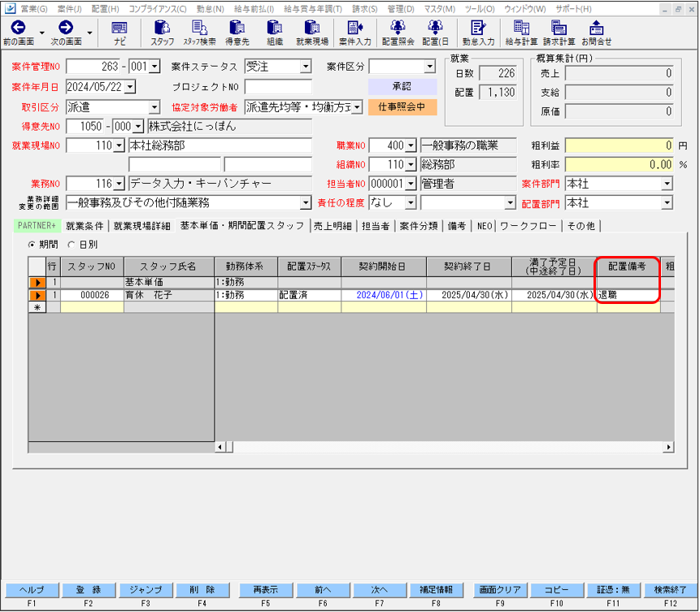The image size is (700, 612).
Task: Open the 就業現場 worksite icon
Action: pyautogui.click(x=312, y=28)
